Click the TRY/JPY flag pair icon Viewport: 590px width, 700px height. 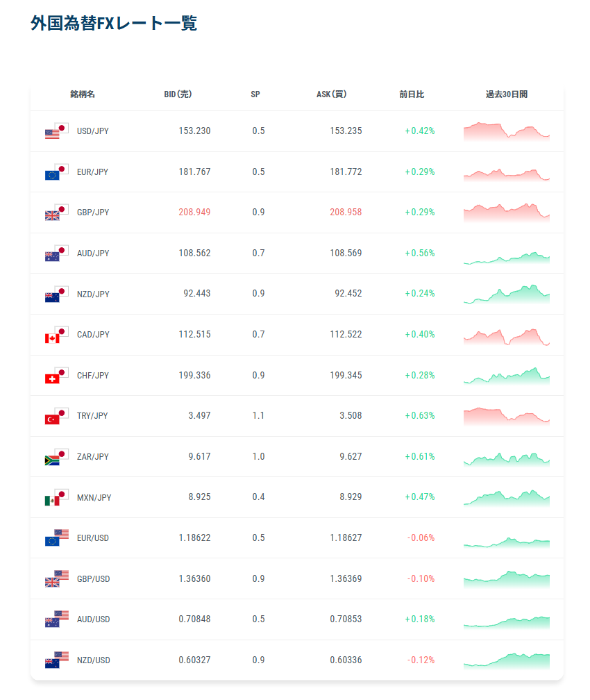pyautogui.click(x=56, y=416)
